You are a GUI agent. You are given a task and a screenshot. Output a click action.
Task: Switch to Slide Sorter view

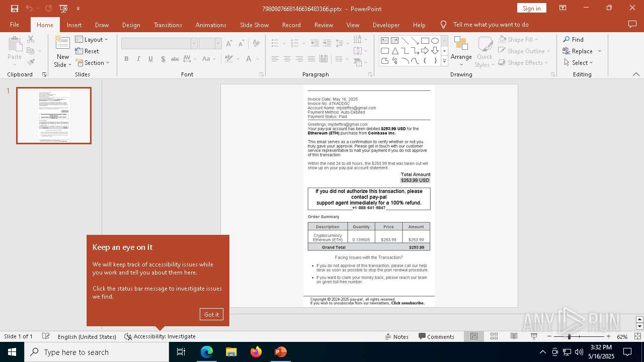(494, 336)
